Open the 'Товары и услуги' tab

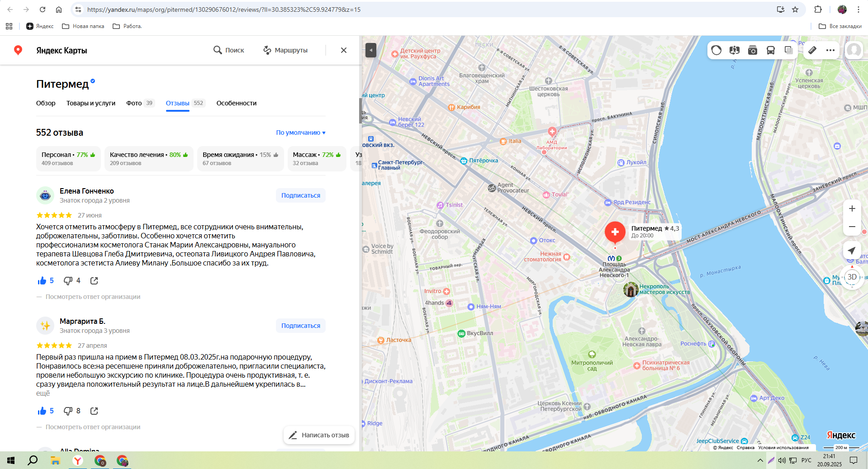coord(91,103)
